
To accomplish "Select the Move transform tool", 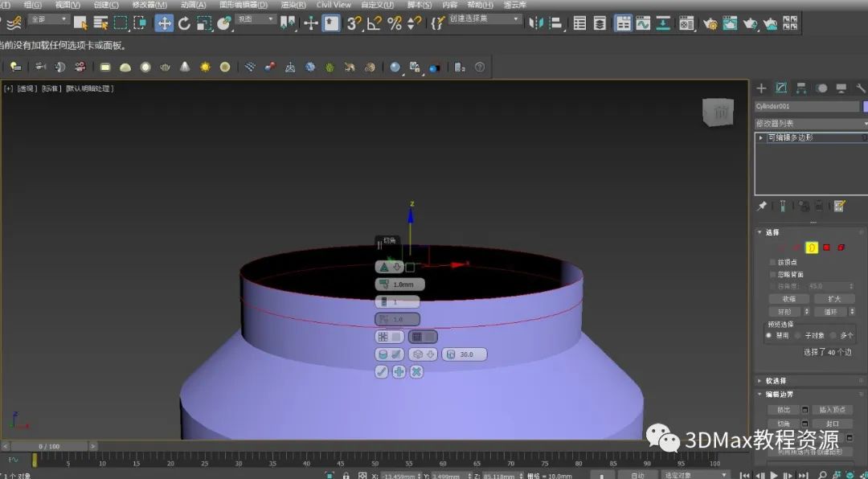I will [x=164, y=23].
